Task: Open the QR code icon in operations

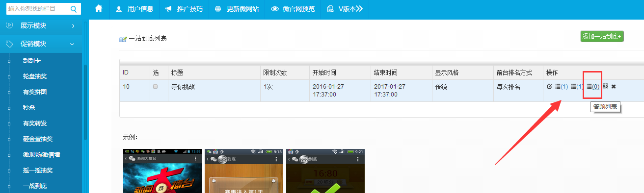Action: [605, 86]
